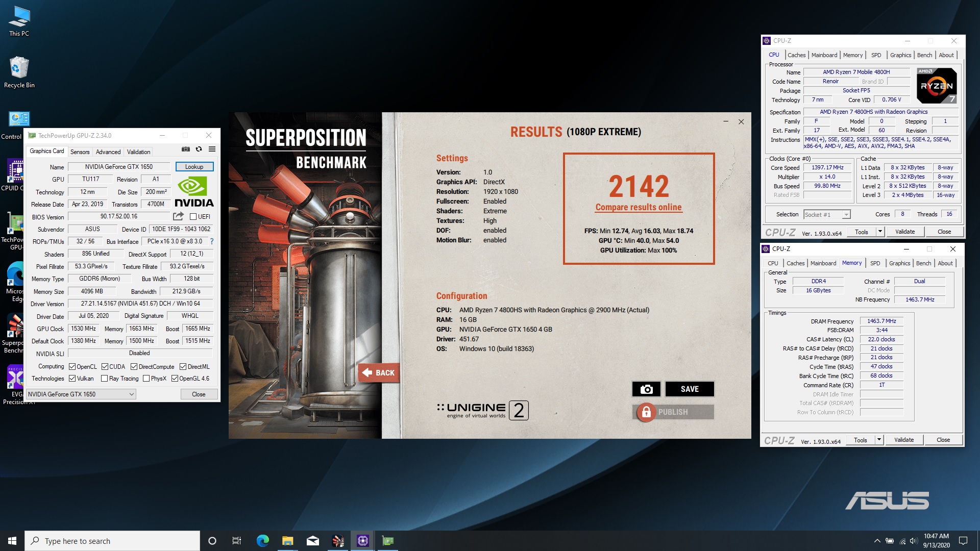Click Validate in bottom CPU-Z window
The width and height of the screenshot is (980, 551).
(x=904, y=440)
